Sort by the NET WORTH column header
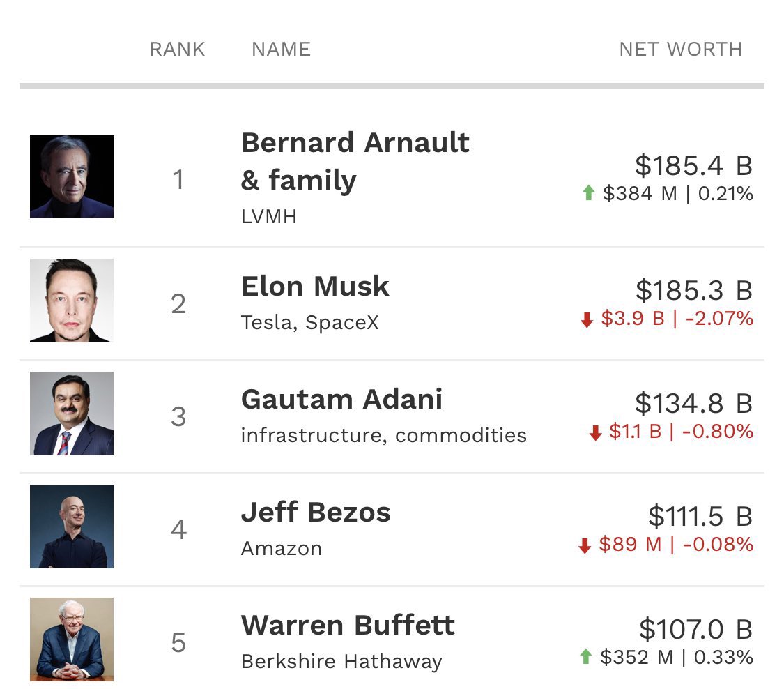This screenshot has width=784, height=689. click(680, 50)
